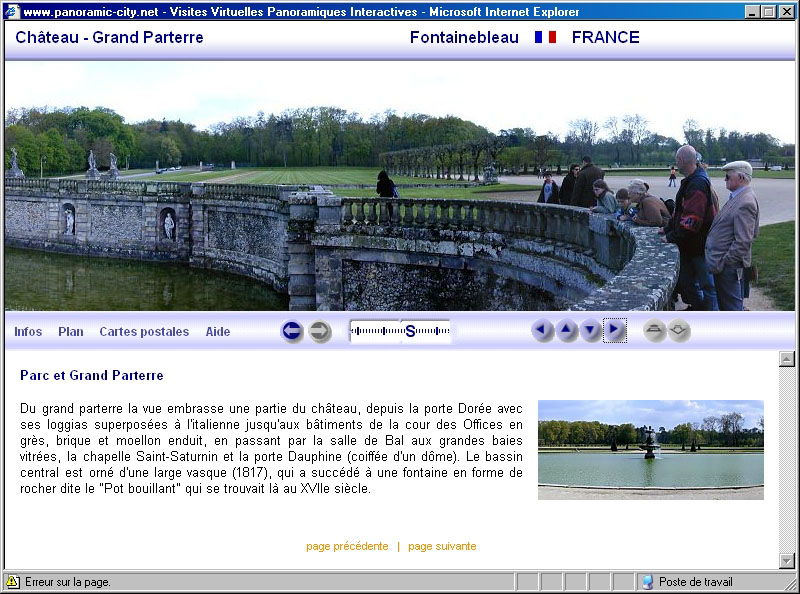800x594 pixels.
Task: Click the zoom in button
Action: [x=655, y=331]
